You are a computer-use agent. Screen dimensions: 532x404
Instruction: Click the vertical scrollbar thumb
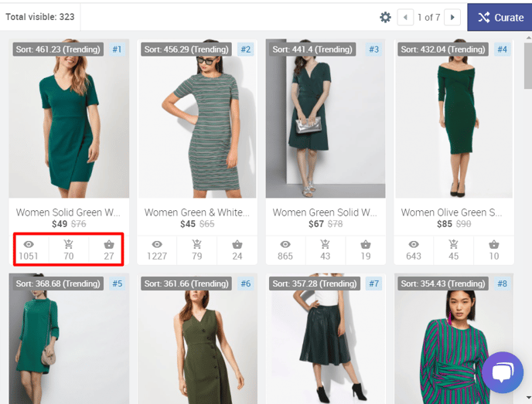coord(528,66)
